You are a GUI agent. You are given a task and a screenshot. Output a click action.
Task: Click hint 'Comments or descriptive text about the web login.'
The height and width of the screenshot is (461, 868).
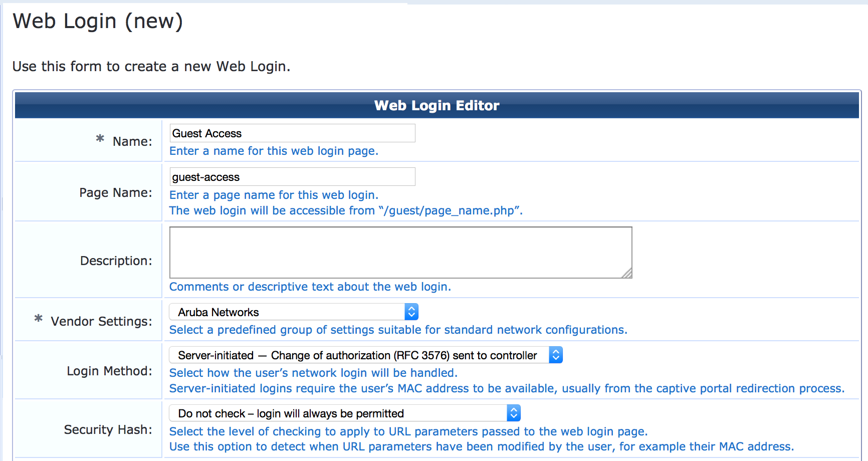310,287
